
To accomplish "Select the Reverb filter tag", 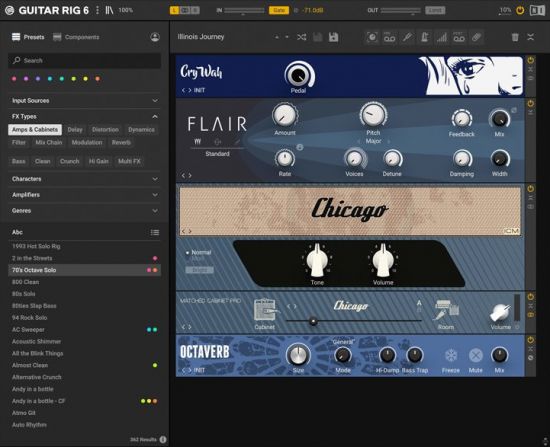I will (121, 142).
